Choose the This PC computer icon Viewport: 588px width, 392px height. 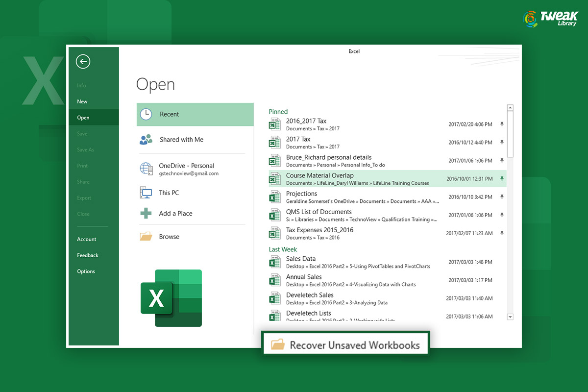pyautogui.click(x=146, y=193)
